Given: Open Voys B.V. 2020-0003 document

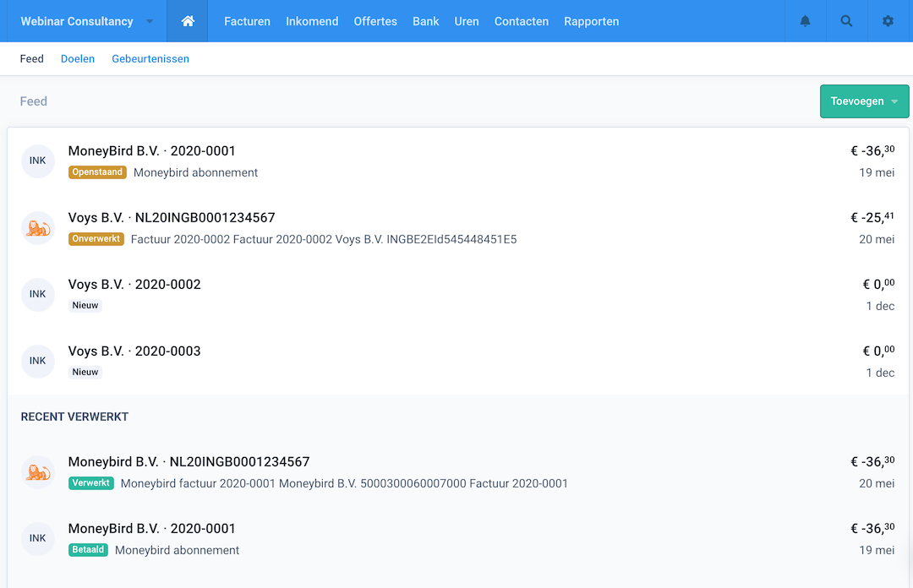Looking at the screenshot, I should 457,361.
